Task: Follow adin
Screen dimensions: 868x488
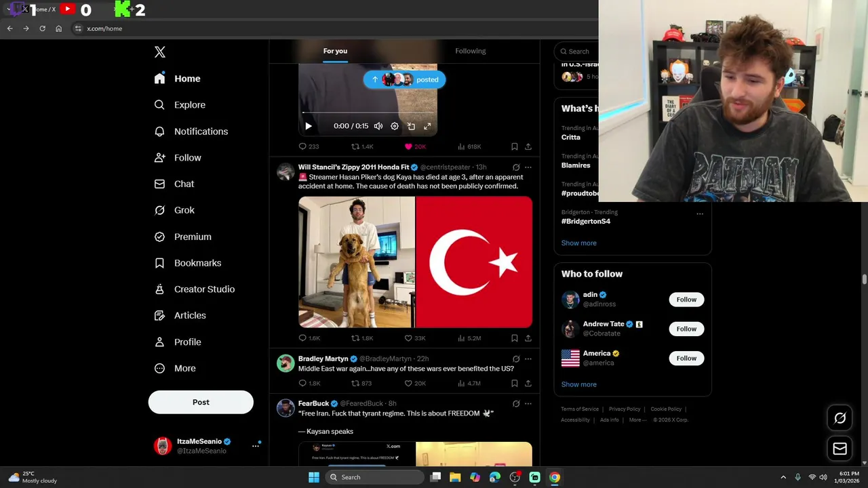Action: (x=686, y=300)
